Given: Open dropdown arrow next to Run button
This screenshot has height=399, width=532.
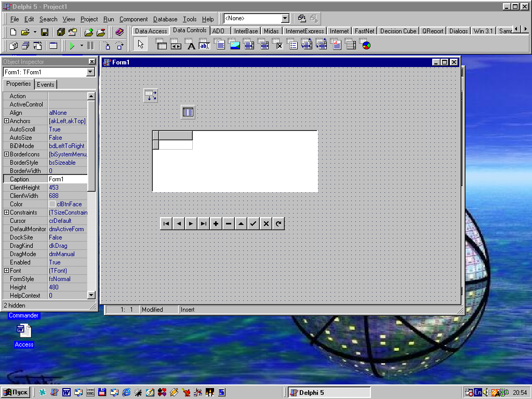Looking at the screenshot, I should (82, 46).
